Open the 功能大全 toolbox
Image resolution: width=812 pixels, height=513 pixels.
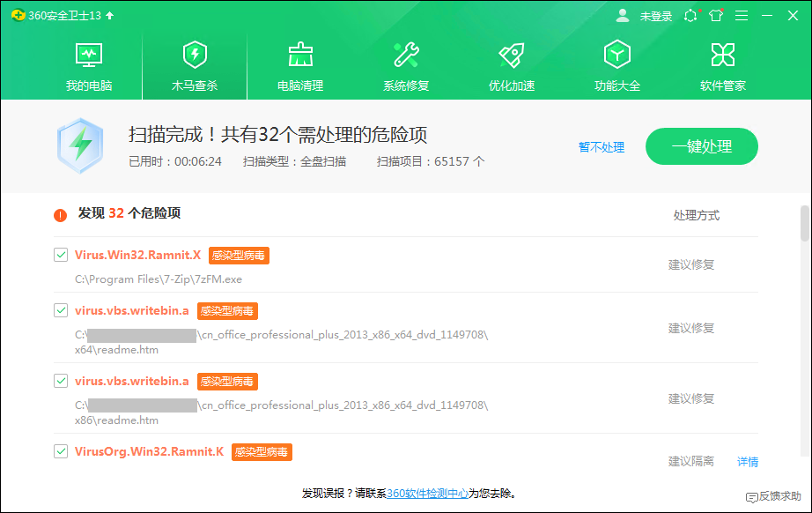[616, 63]
